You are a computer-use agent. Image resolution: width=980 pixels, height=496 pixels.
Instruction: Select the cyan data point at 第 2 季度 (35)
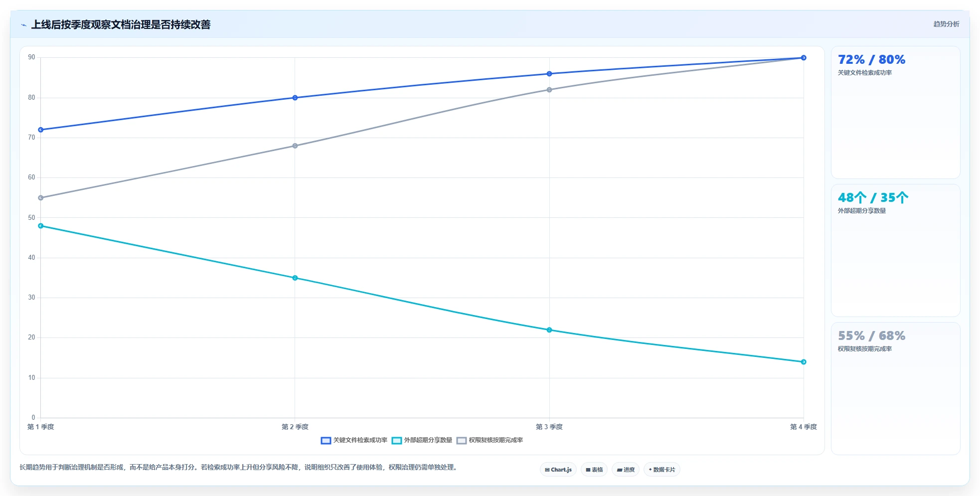(x=295, y=278)
